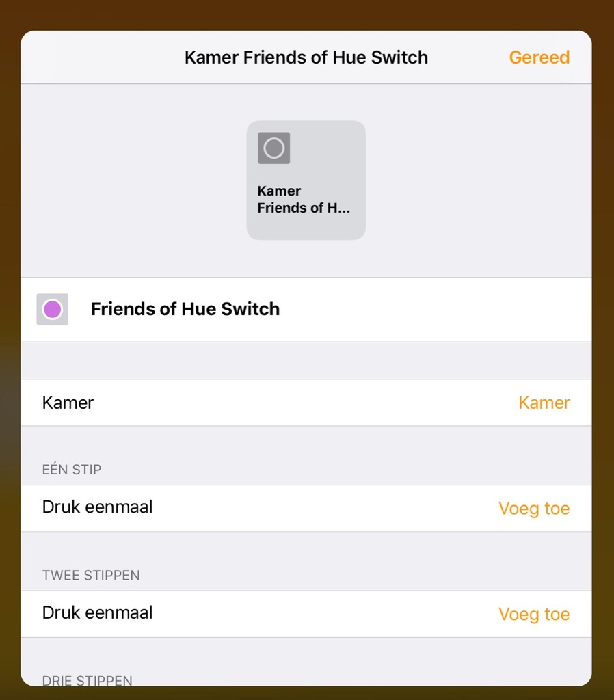
Task: Tap the empty gray spacer above the Kamer row
Action: (x=306, y=360)
